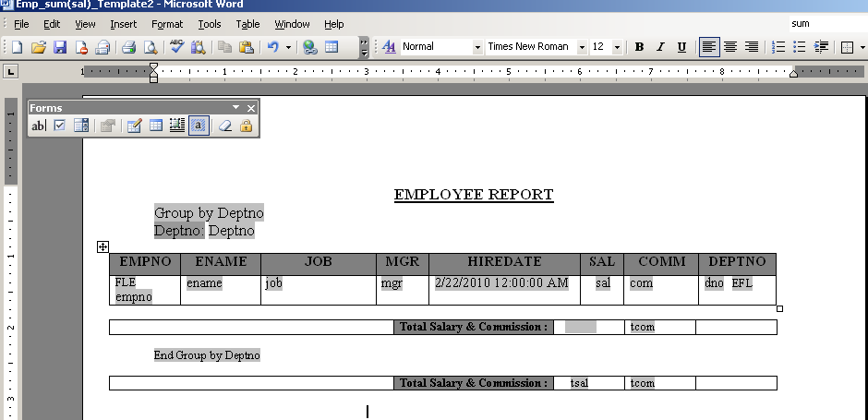Open the Help menu

[x=333, y=24]
